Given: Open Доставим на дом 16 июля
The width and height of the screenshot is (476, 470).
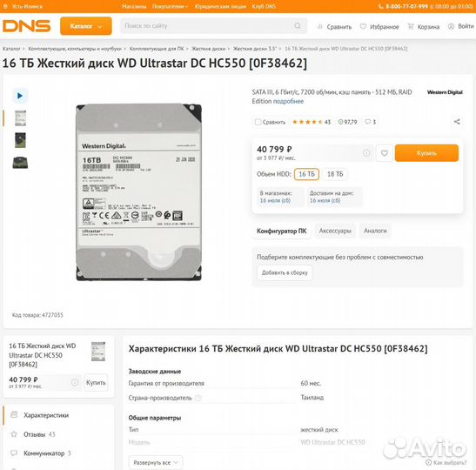Looking at the screenshot, I should (334, 197).
